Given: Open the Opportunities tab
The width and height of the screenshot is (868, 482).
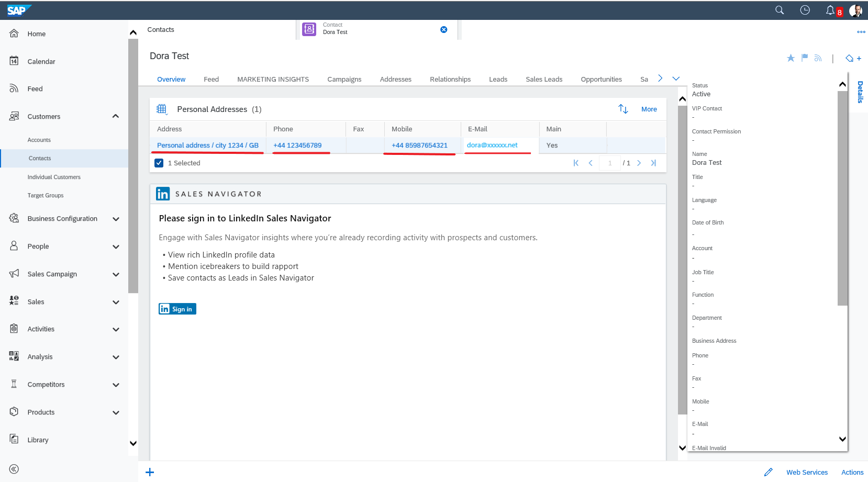Looking at the screenshot, I should pyautogui.click(x=601, y=79).
